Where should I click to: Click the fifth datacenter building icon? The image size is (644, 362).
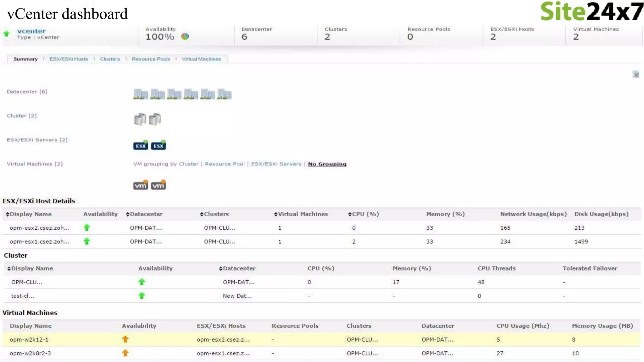coord(208,94)
